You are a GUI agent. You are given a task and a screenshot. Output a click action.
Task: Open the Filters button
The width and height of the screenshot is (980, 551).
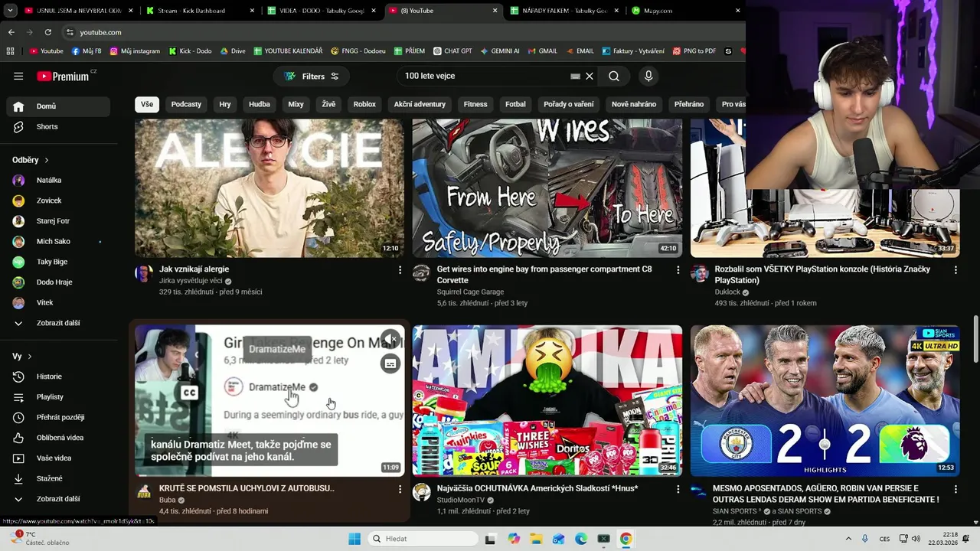coord(312,77)
